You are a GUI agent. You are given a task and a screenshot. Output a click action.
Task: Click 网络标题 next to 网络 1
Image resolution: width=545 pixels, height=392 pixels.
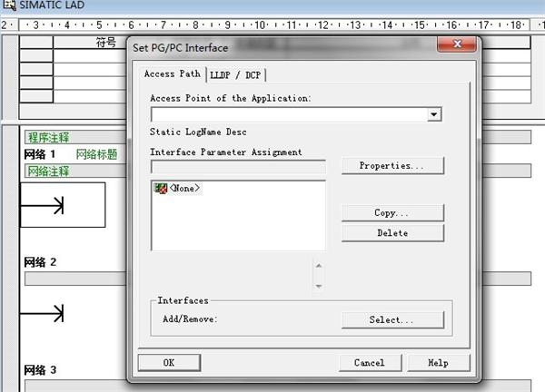(96, 154)
